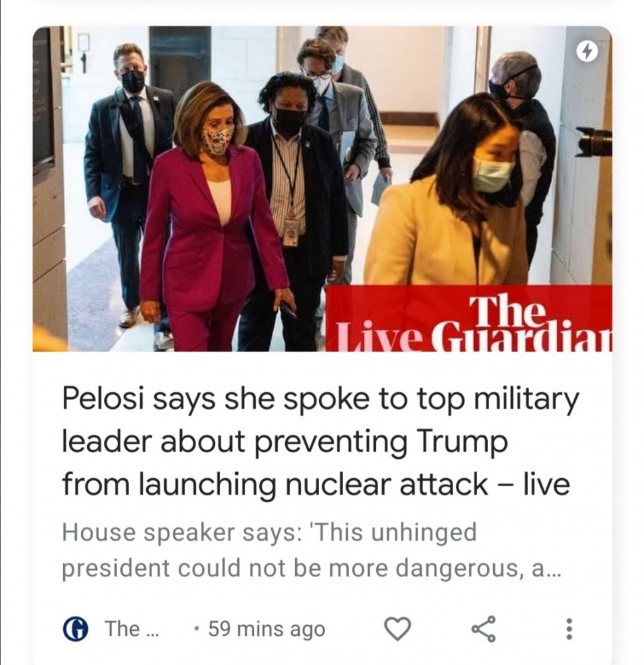Open the three-dot more options menu
Screen dimensions: 644x665
570,628
